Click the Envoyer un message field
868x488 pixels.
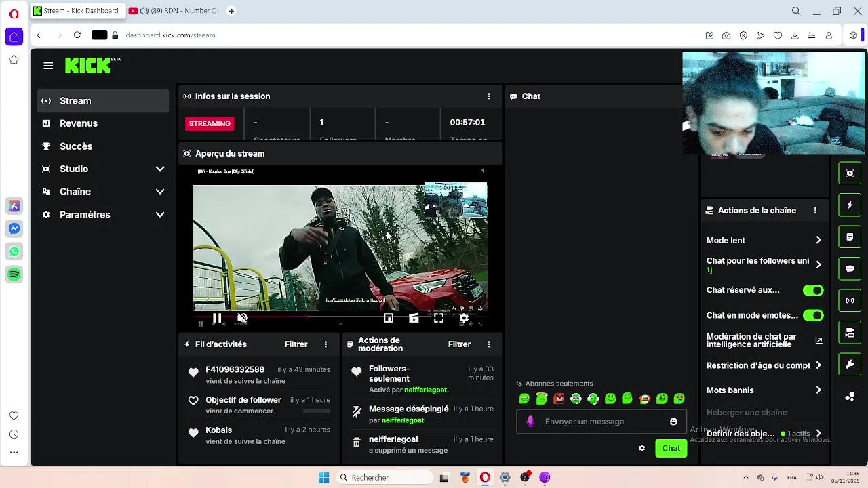pyautogui.click(x=601, y=422)
